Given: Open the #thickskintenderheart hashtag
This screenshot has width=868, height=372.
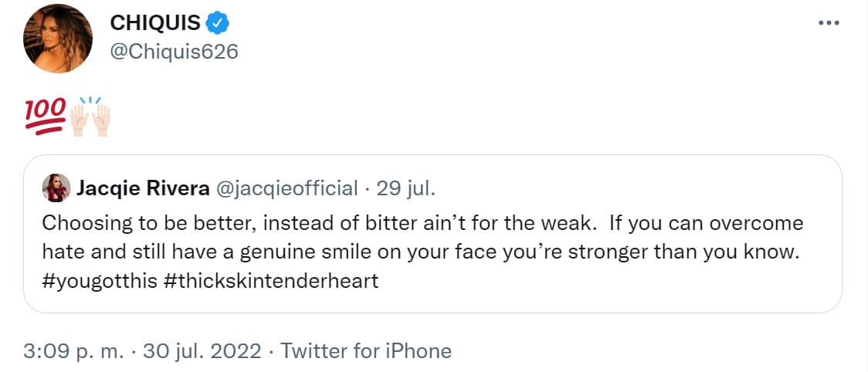Looking at the screenshot, I should pos(271,281).
